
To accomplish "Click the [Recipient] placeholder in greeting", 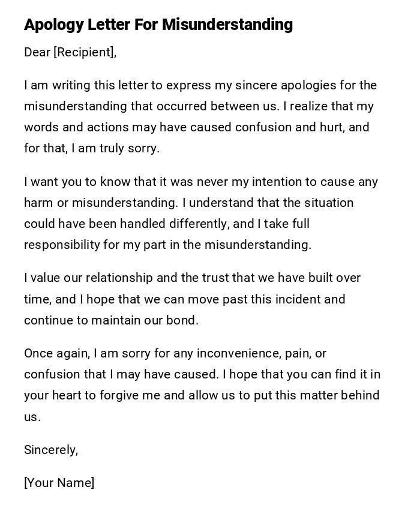I will 84,52.
